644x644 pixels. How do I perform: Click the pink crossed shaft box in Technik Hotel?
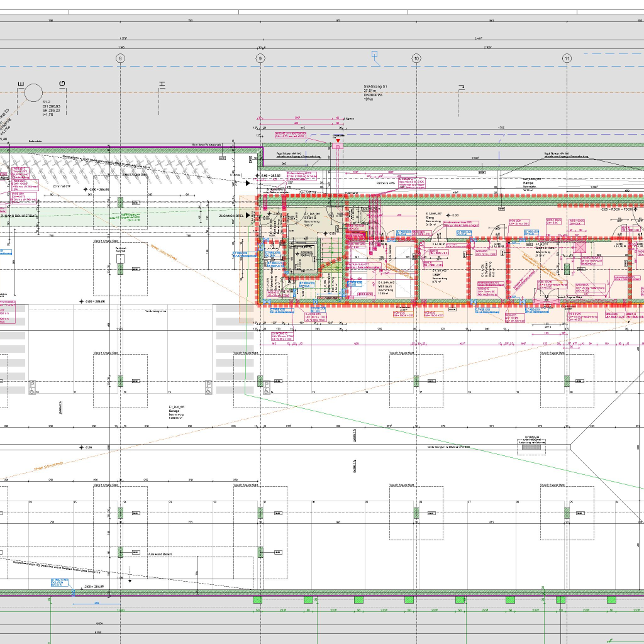coord(579,247)
